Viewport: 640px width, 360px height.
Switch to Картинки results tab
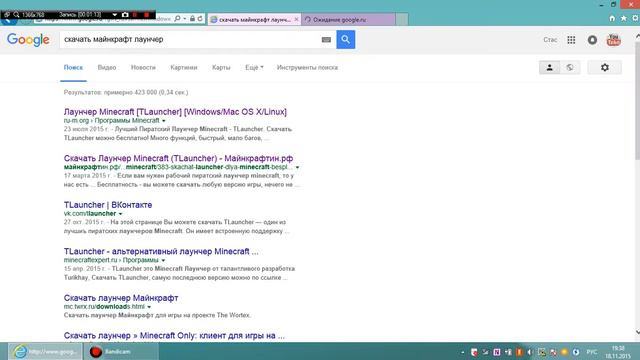[x=184, y=67]
